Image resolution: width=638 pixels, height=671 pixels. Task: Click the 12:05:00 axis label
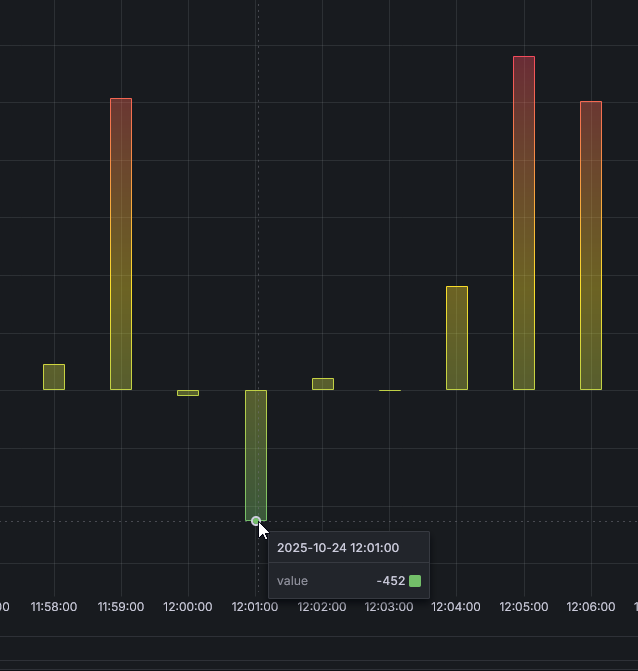point(524,607)
